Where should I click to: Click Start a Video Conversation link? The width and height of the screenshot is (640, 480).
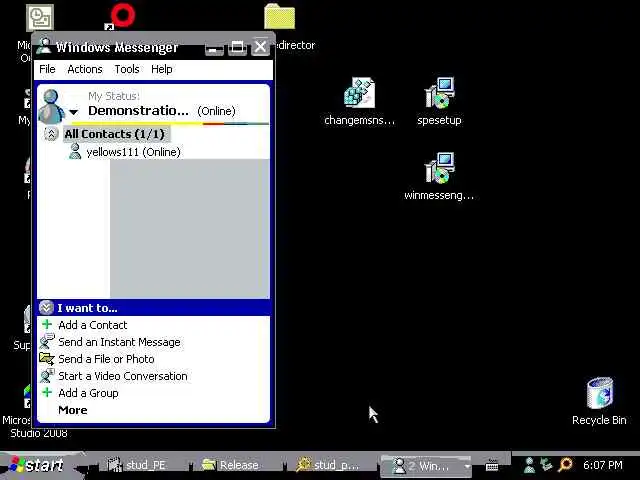click(x=123, y=376)
